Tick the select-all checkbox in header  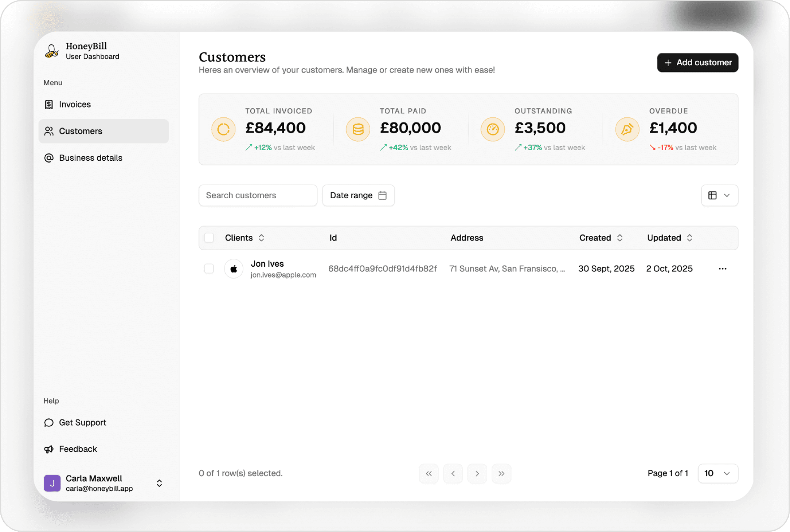click(x=209, y=238)
